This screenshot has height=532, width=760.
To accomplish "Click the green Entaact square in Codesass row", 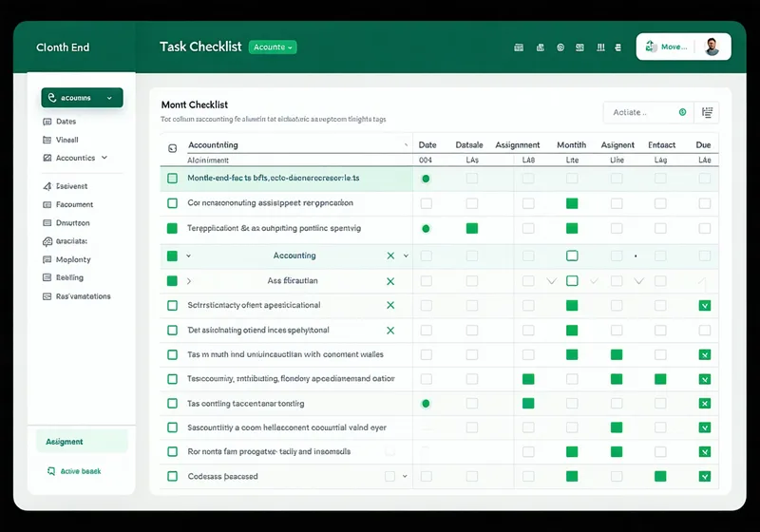I will point(660,476).
